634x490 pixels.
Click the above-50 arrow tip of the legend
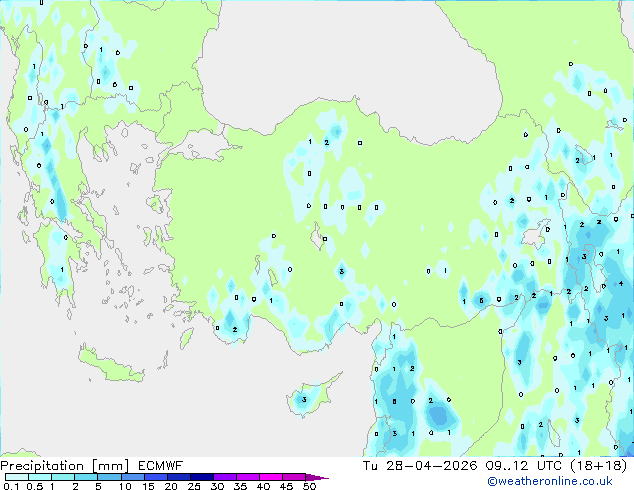[x=317, y=477]
